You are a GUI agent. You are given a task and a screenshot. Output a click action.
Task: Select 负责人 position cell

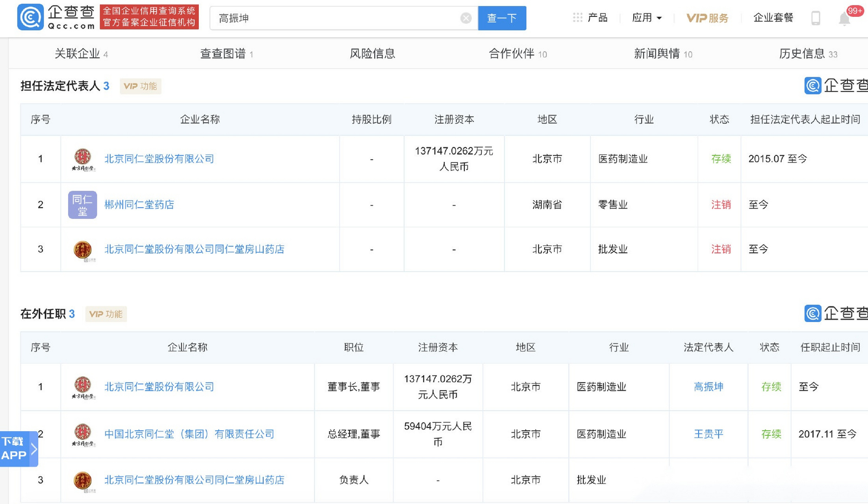coord(354,480)
